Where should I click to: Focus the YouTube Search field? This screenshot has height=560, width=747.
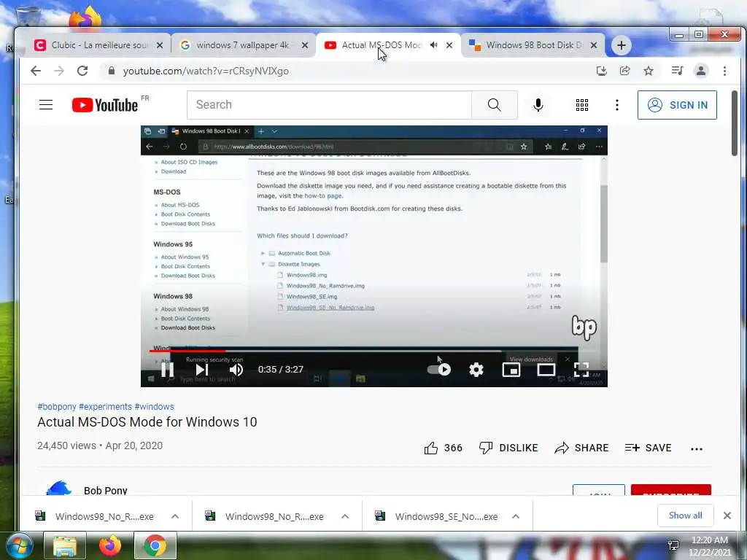[x=329, y=105]
